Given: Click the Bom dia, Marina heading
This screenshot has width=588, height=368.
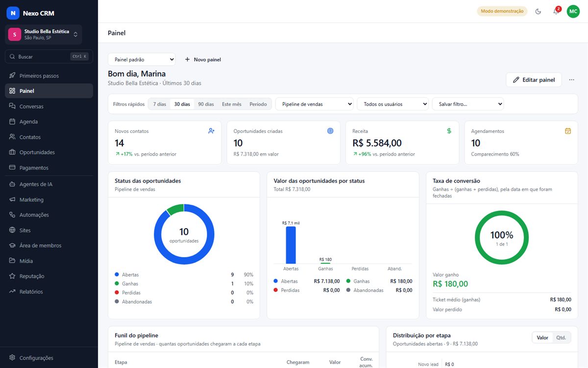Looking at the screenshot, I should (137, 74).
